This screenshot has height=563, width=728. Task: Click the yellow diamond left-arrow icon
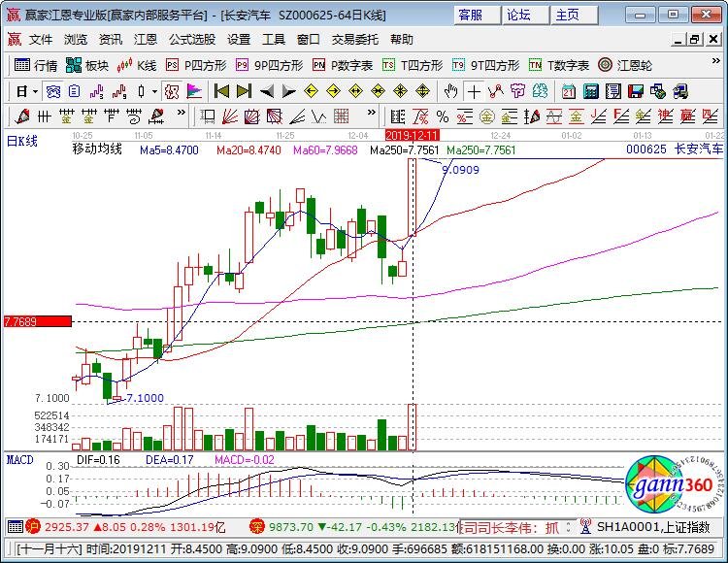point(311,91)
